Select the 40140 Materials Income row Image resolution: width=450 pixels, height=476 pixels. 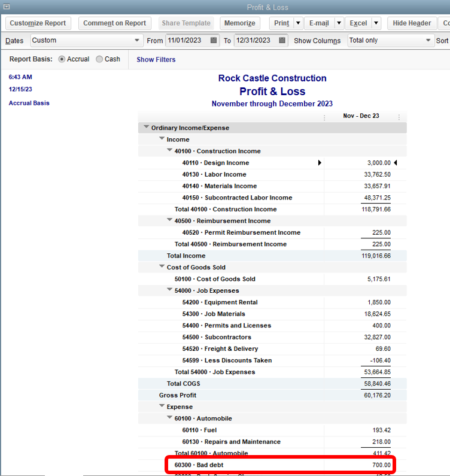[272, 186]
